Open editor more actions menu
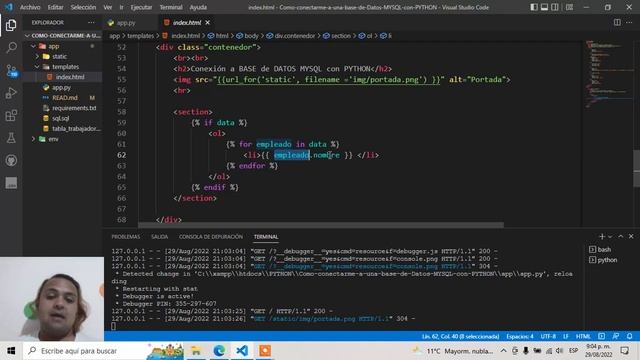This screenshot has width=640, height=360. click(x=629, y=22)
